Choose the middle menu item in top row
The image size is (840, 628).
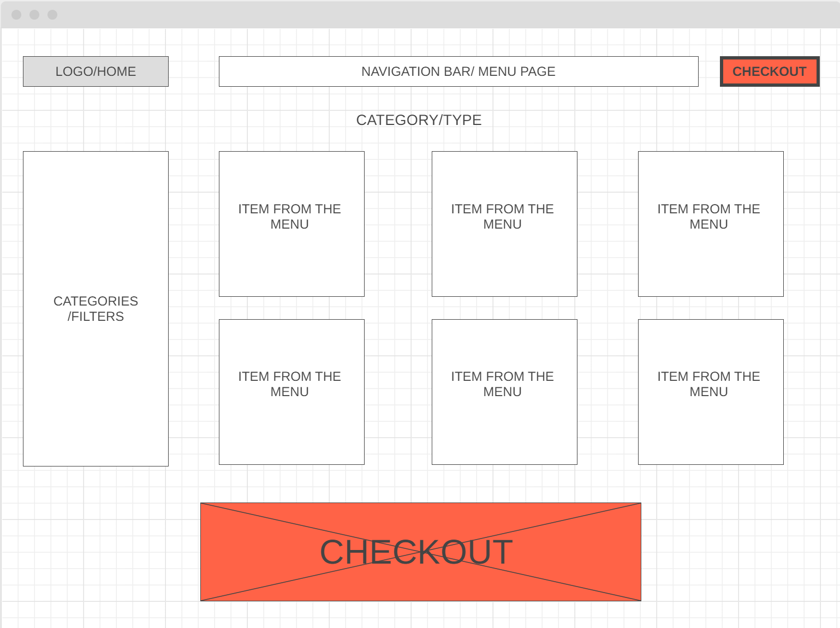click(504, 224)
